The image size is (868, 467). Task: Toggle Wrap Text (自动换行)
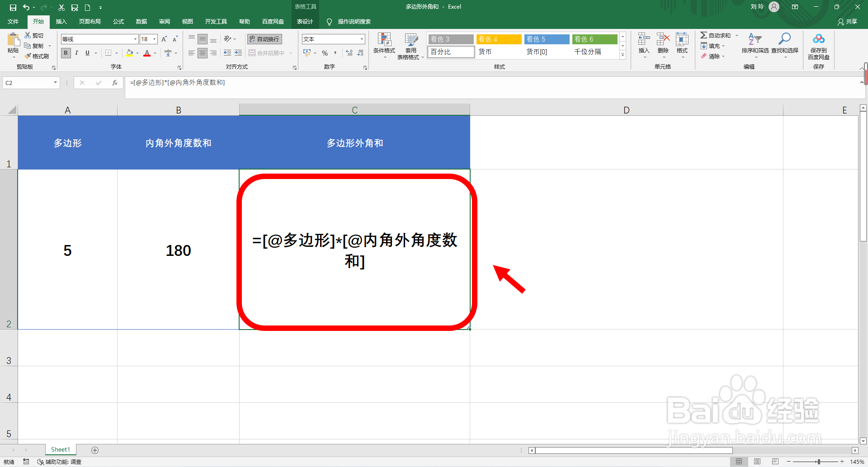click(x=265, y=39)
